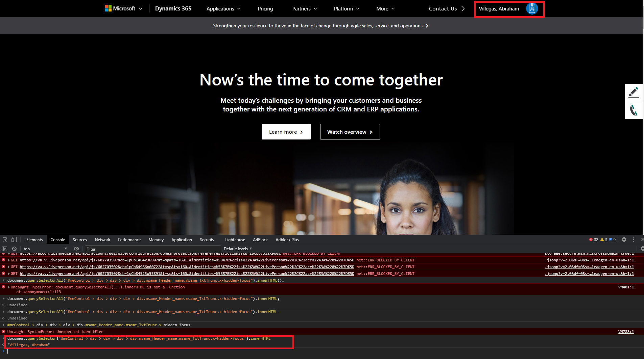Click the Contact Us link
Viewport: 644px width, 359px height.
pos(447,9)
